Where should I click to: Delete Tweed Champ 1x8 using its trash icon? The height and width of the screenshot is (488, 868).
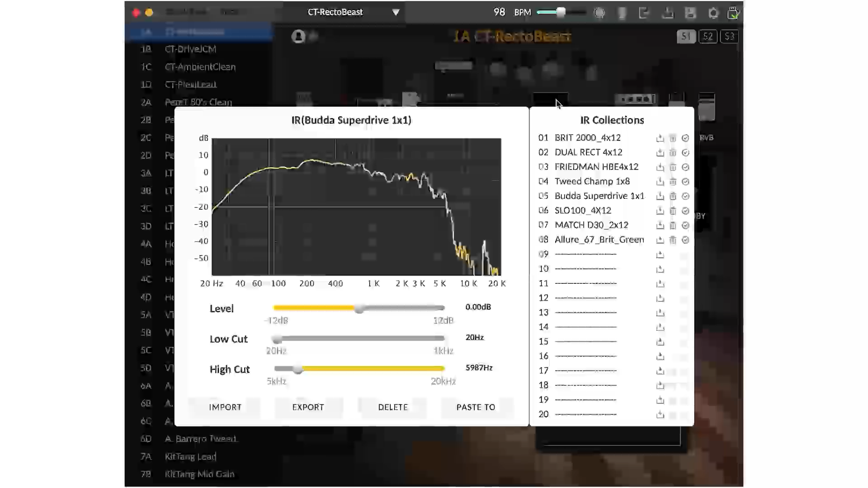tap(673, 182)
